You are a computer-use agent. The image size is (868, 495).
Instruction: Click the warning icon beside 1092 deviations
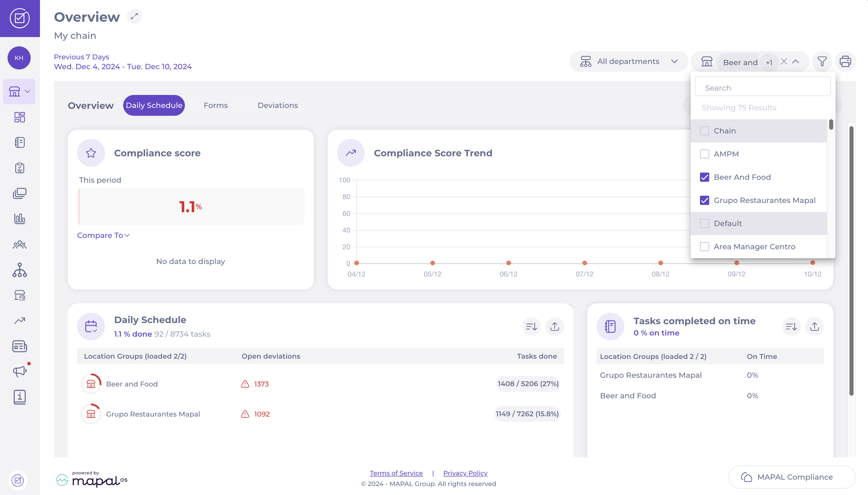click(245, 414)
